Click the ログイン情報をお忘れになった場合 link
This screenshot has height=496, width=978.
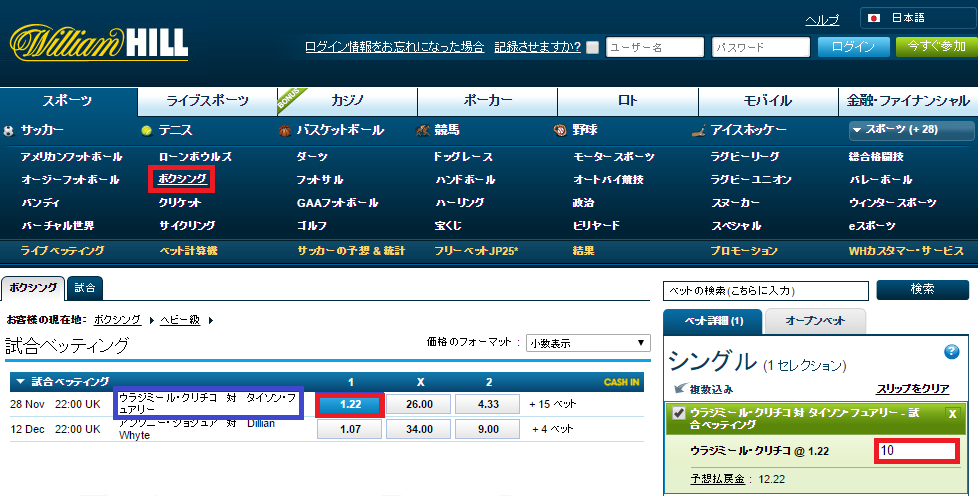pyautogui.click(x=395, y=47)
